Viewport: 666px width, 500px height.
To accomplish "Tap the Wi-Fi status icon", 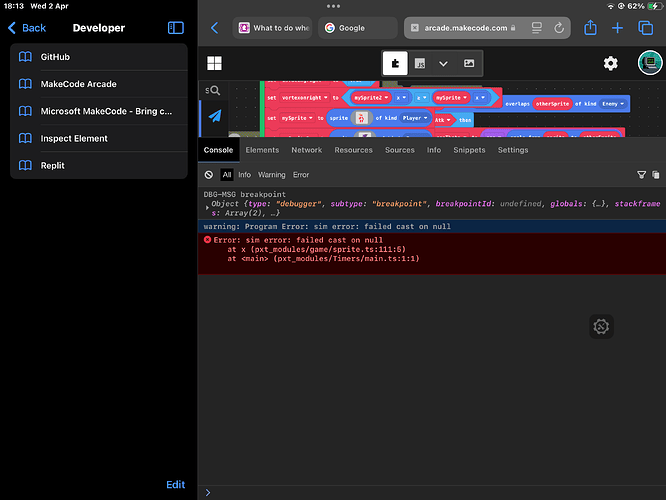I will (x=610, y=6).
